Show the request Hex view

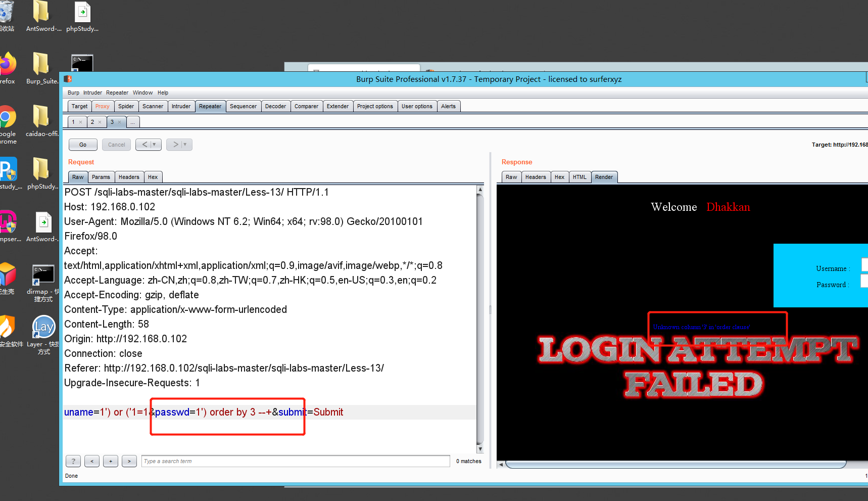(153, 177)
